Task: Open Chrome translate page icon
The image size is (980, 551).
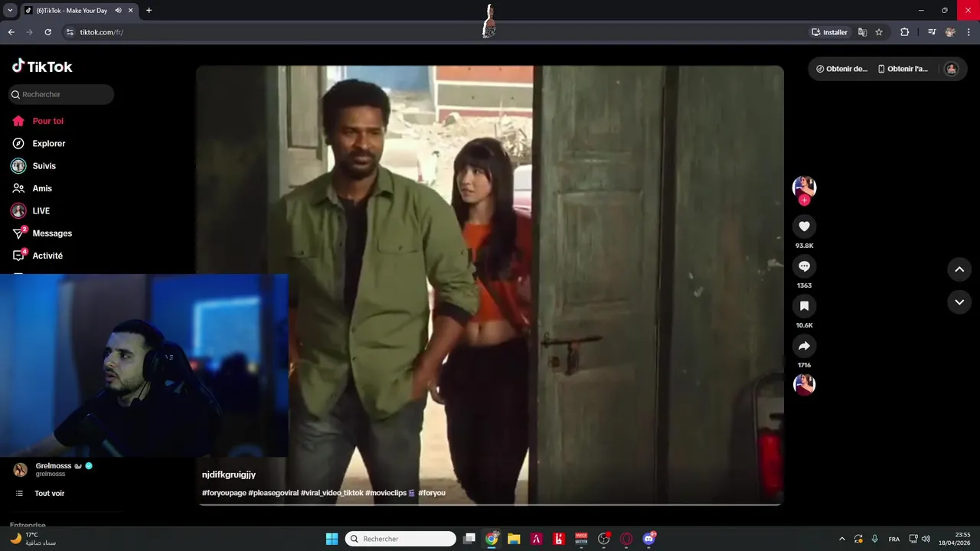Action: pos(862,32)
